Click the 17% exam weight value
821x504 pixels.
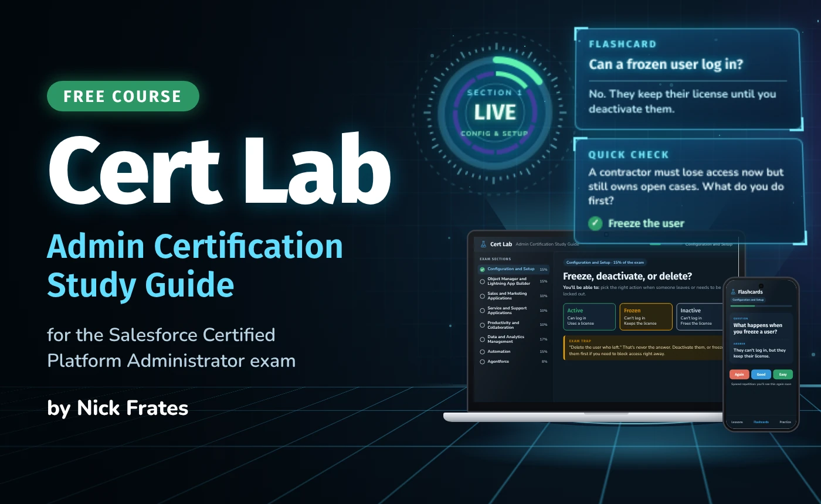(x=543, y=339)
